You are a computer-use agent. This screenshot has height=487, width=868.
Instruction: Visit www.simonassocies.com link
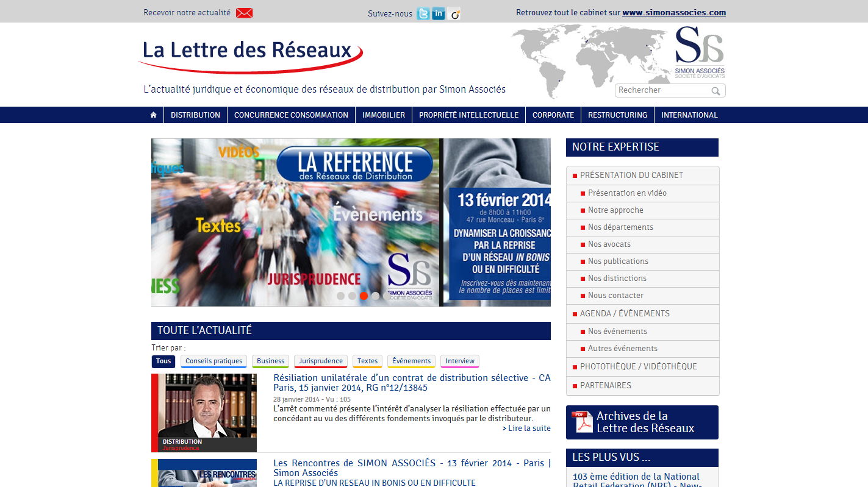click(x=673, y=12)
